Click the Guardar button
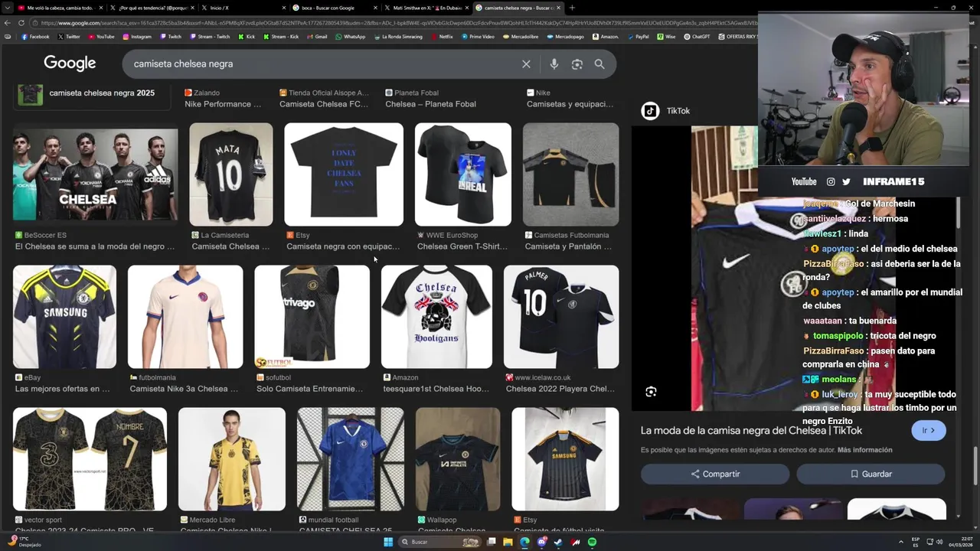The height and width of the screenshot is (551, 980). 871,474
